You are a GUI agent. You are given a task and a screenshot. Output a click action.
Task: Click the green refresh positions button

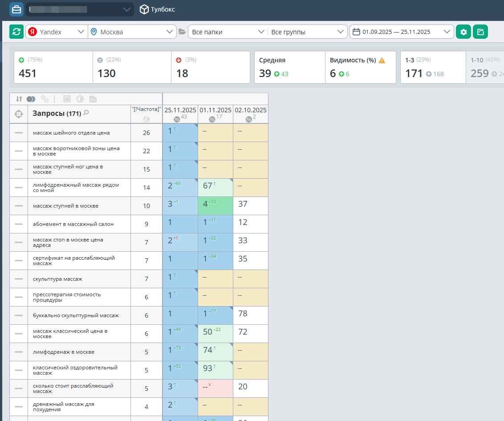16,32
